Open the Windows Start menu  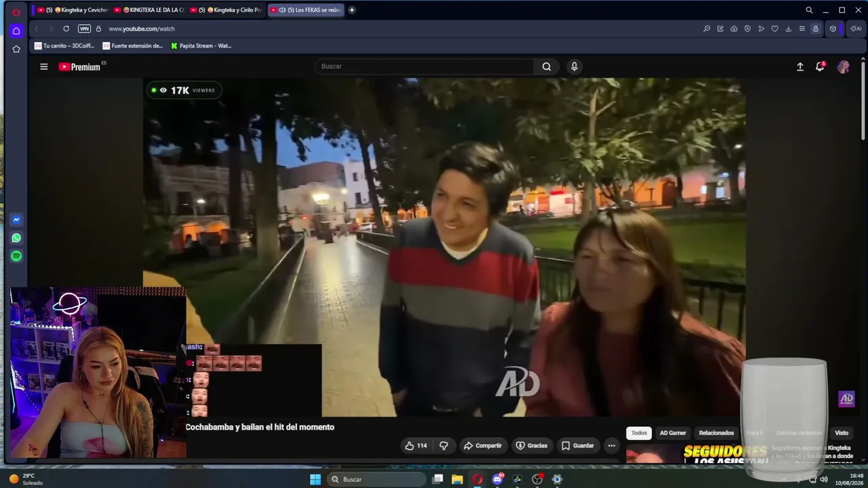pos(315,479)
